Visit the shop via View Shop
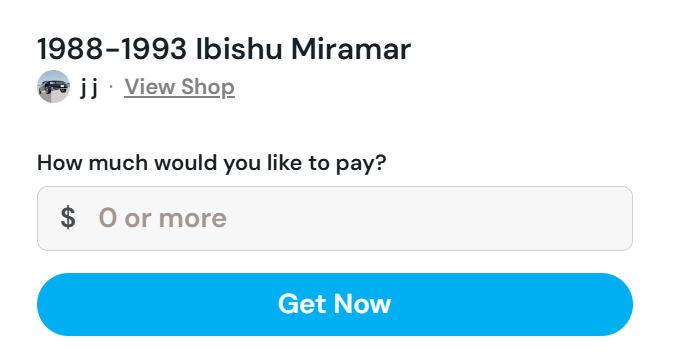Viewport: 675px width, 363px height. coord(180,87)
